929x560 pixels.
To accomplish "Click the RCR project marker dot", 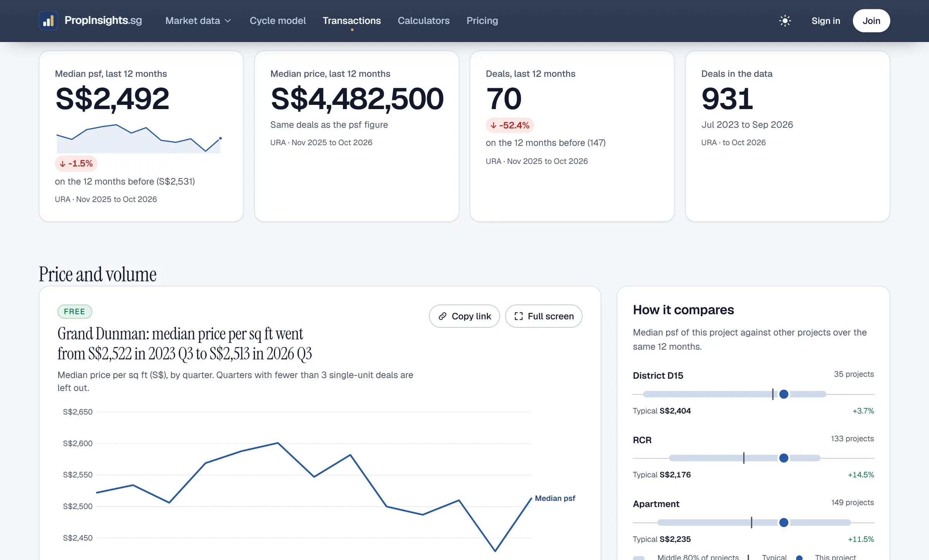I will coord(783,458).
